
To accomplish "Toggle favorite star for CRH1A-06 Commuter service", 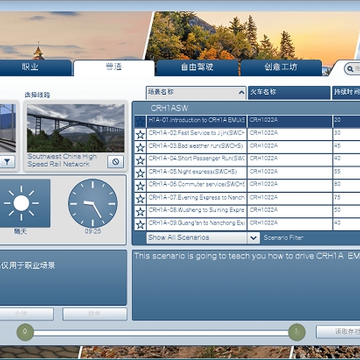I will (140, 186).
